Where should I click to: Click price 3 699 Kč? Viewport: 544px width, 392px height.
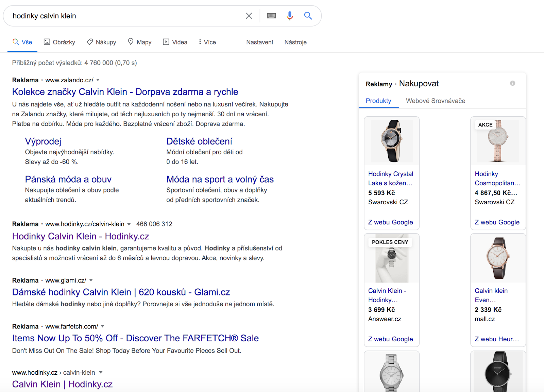click(381, 310)
